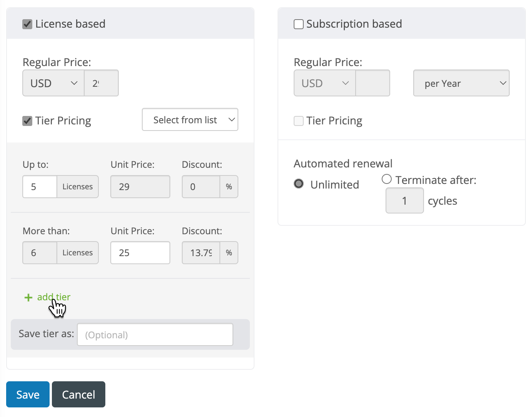Focus the Save tier as optional name field
Screen dimensions: 532x417
tap(155, 334)
